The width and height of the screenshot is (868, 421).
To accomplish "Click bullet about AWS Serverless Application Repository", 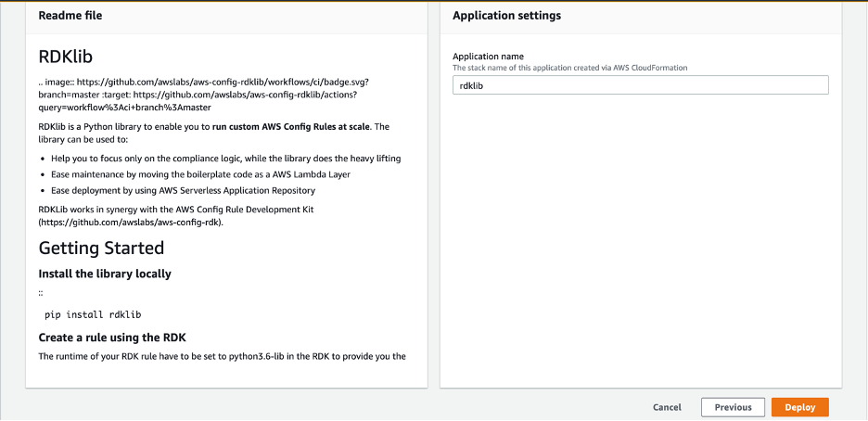I will point(184,190).
